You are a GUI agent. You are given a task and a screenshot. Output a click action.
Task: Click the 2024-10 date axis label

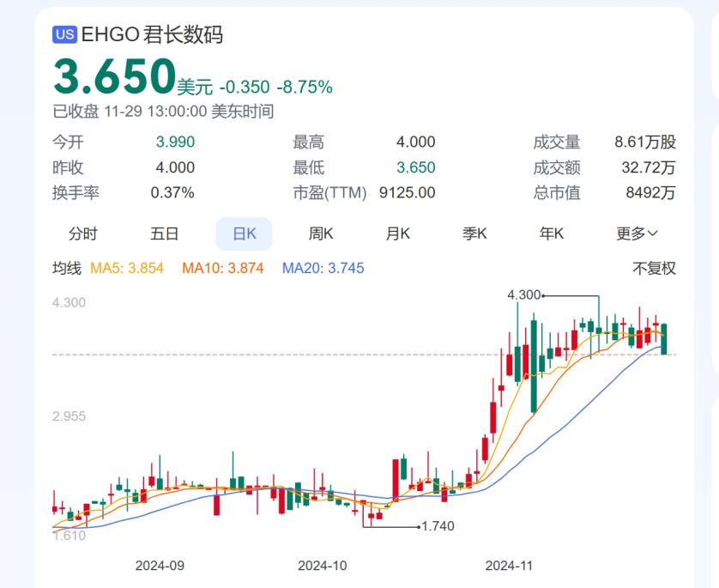click(x=323, y=566)
